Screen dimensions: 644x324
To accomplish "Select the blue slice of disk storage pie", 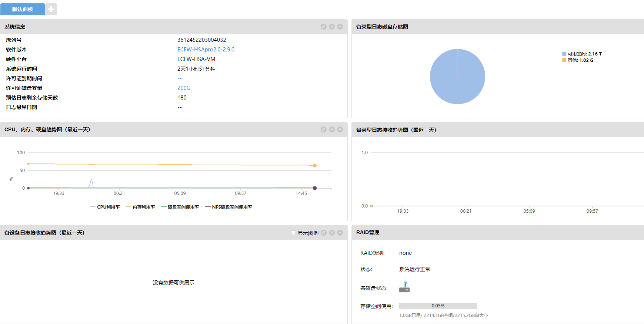I will pos(457,77).
